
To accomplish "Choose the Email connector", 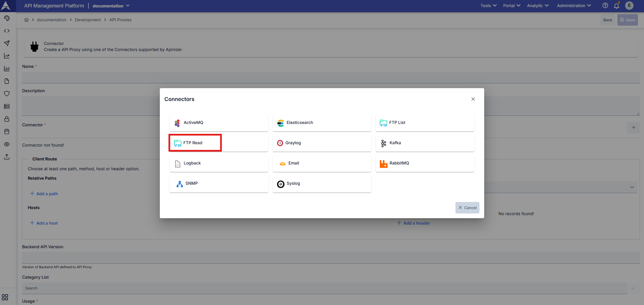I will (x=322, y=163).
